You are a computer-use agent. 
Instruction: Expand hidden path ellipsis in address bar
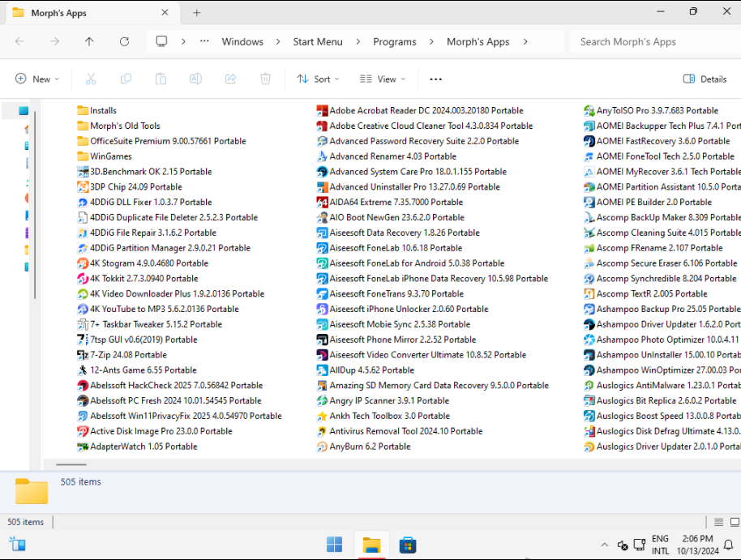click(204, 41)
